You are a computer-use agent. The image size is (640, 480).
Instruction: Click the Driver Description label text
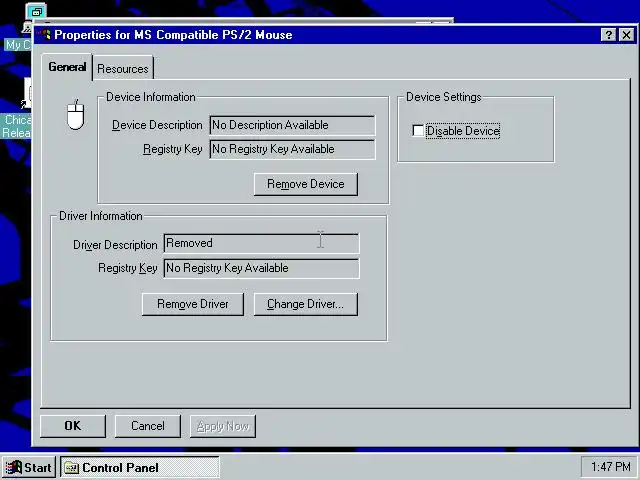point(115,245)
